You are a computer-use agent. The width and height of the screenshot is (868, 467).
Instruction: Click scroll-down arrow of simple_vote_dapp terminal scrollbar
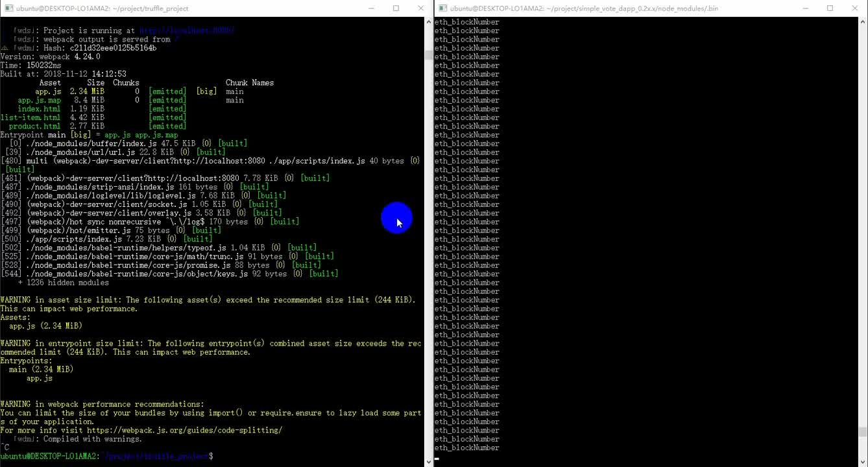863,462
